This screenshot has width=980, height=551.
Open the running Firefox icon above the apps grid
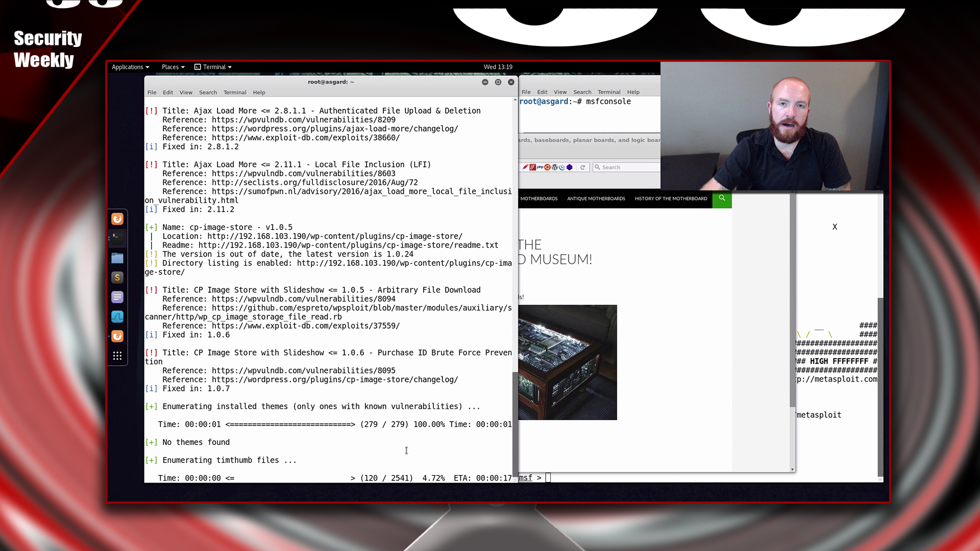click(x=117, y=336)
